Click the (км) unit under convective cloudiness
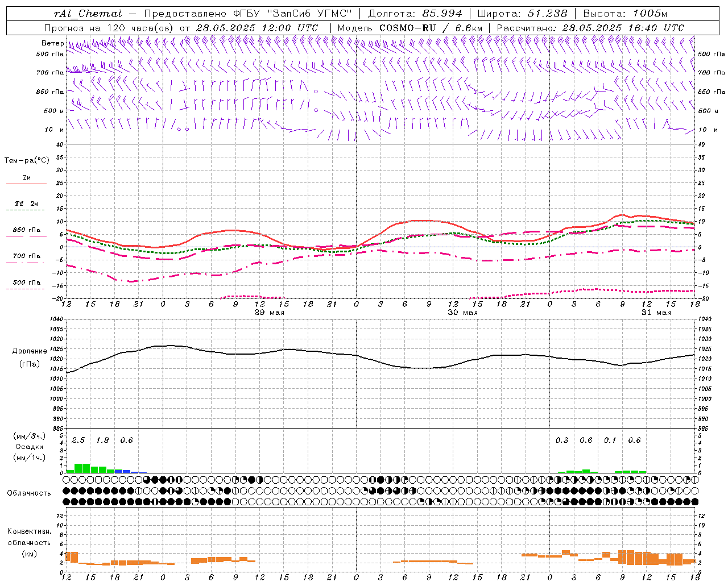The width and height of the screenshot is (728, 582). coord(29,554)
